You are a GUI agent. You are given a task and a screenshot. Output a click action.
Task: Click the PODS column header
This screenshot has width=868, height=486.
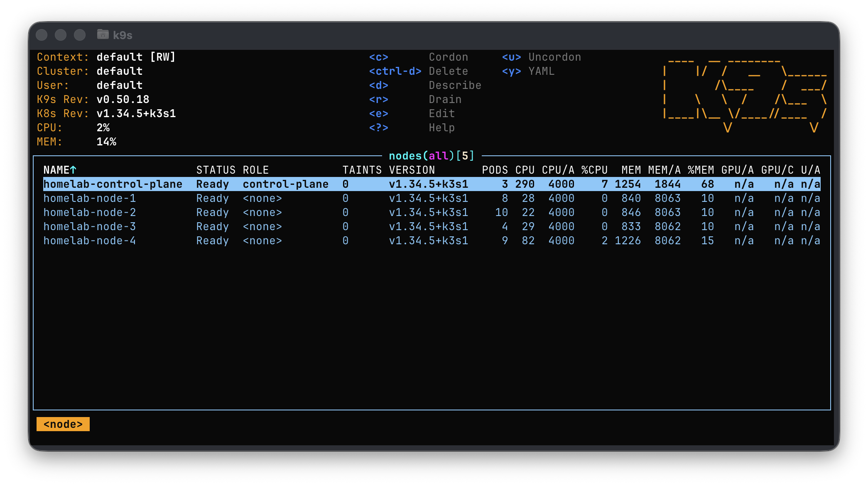(495, 170)
